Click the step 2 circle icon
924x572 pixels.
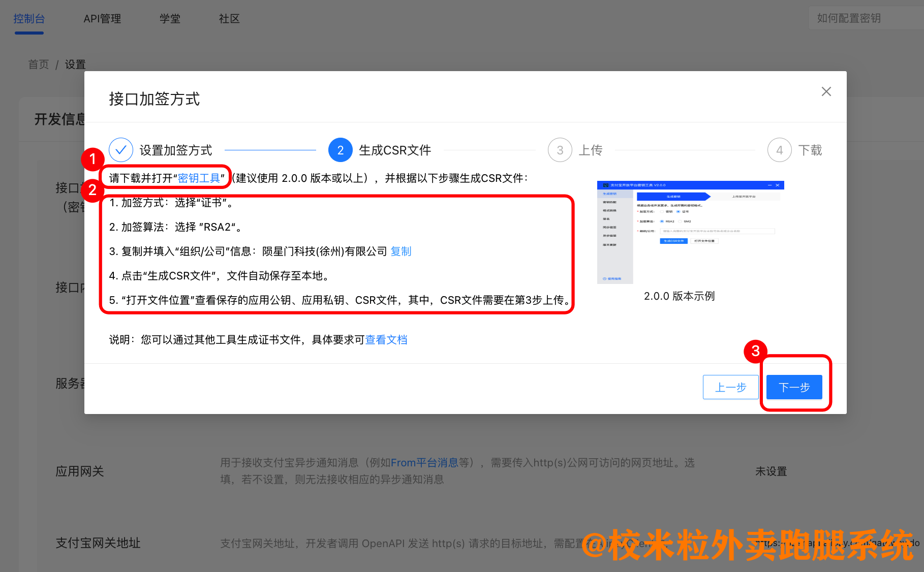tap(341, 150)
